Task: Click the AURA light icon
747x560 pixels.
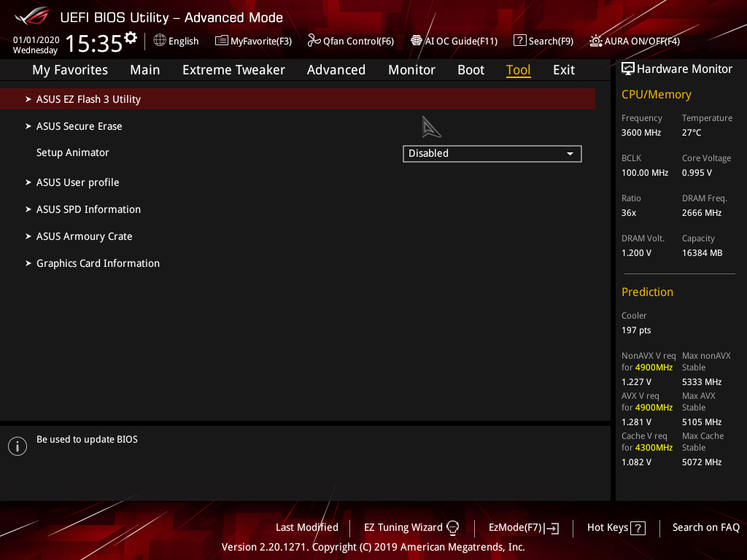Action: 595,41
